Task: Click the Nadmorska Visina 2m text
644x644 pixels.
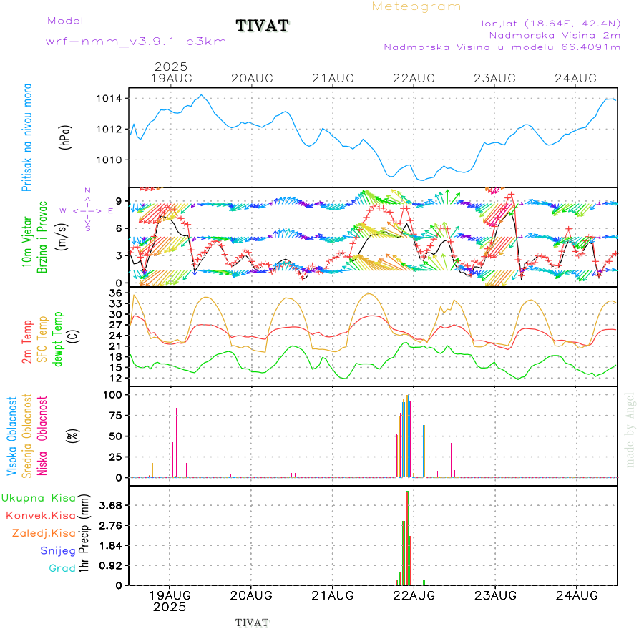Action: pyautogui.click(x=554, y=34)
